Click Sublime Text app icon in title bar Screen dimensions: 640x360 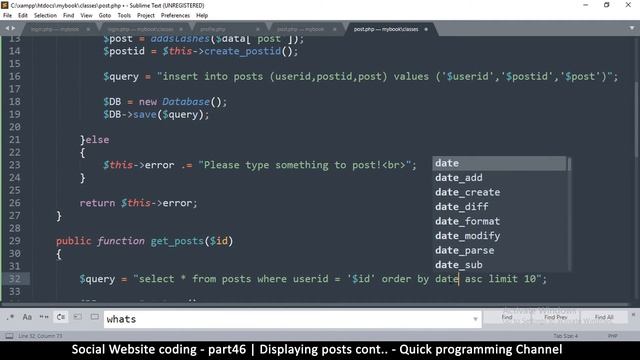point(5,5)
